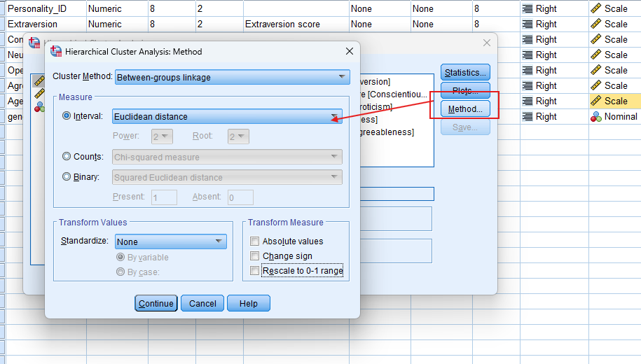The image size is (641, 364).
Task: Check the Rescale to 0-1 range option
Action: (255, 271)
